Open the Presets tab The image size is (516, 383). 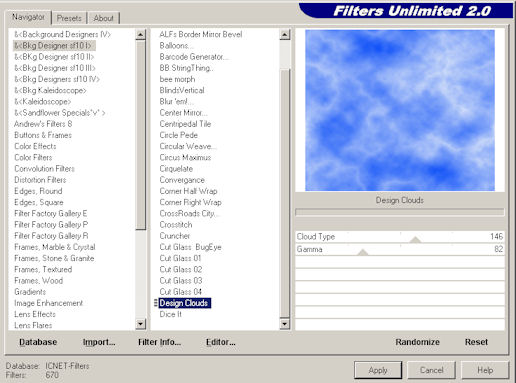pos(69,18)
